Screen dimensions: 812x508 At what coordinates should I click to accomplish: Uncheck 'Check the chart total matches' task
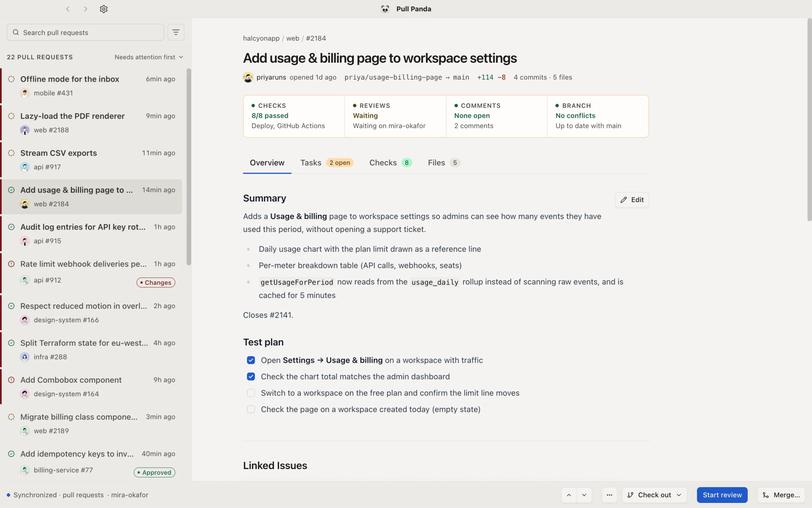(251, 377)
